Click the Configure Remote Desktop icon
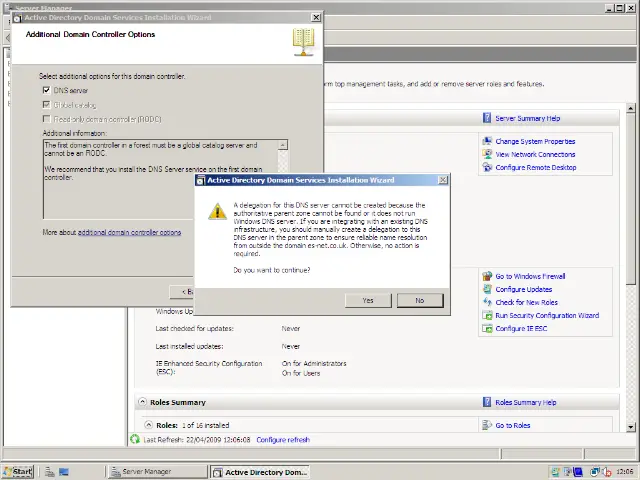The height and width of the screenshot is (480, 640). coord(487,167)
